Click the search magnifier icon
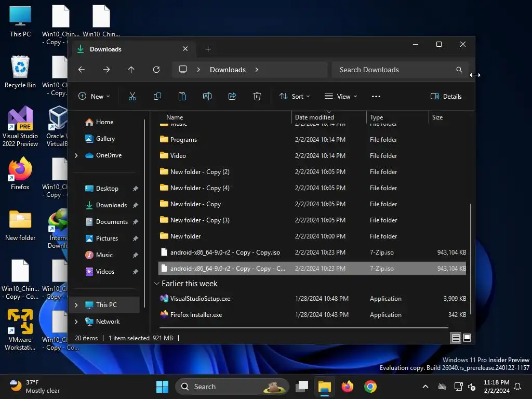532x399 pixels. [459, 70]
